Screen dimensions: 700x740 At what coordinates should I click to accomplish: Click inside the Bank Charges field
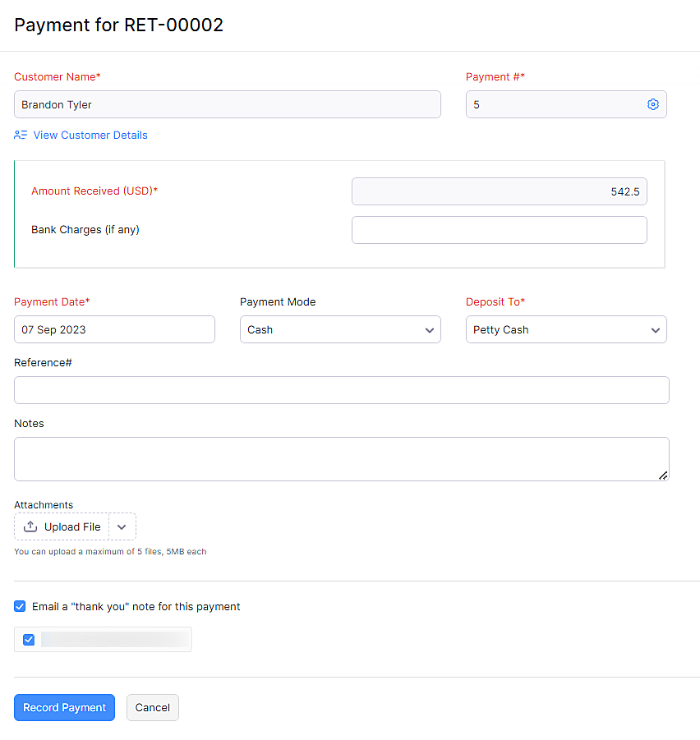499,229
